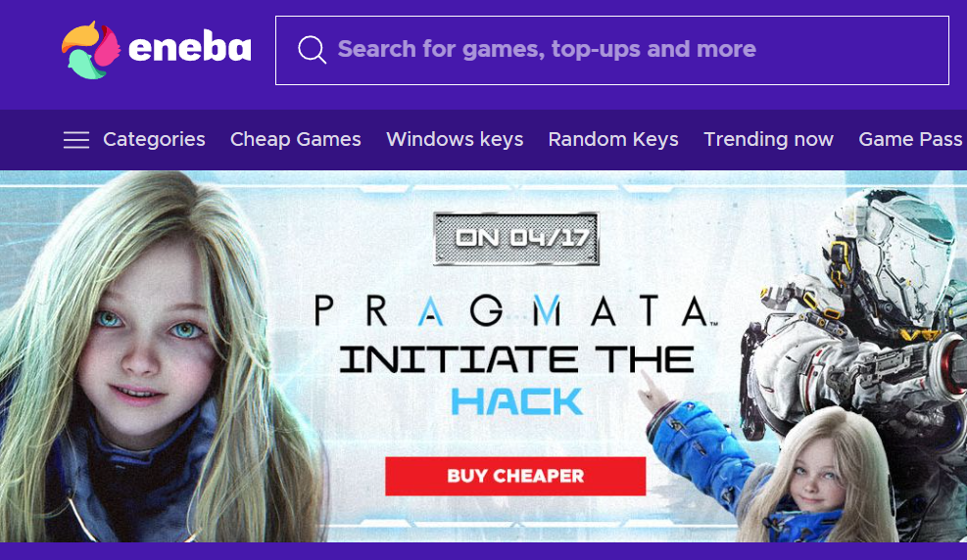Viewport: 967px width, 560px height.
Task: Click the BUY CHEAPER red button
Action: coord(515,476)
